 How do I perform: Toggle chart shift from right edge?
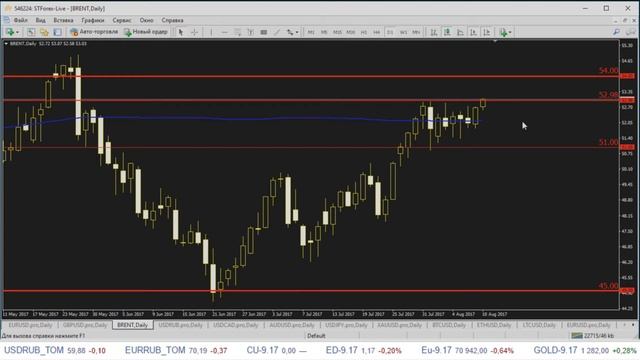click(x=487, y=32)
